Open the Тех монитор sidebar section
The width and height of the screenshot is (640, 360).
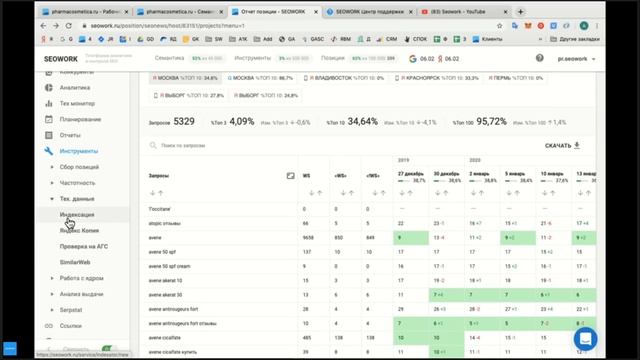coord(77,103)
